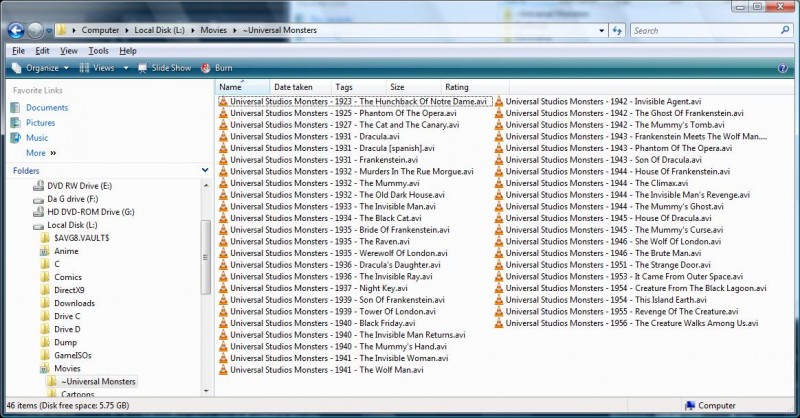Click the Size column header
Image resolution: width=800 pixels, height=418 pixels.
point(413,87)
